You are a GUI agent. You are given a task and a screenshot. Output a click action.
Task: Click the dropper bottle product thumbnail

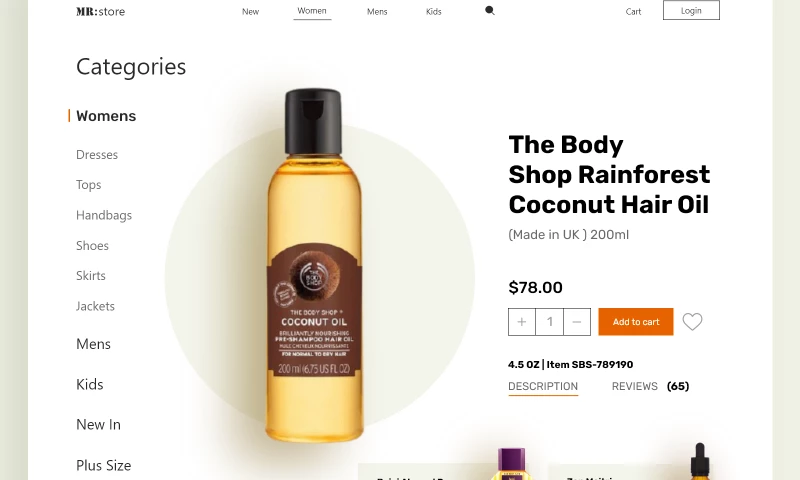[699, 462]
